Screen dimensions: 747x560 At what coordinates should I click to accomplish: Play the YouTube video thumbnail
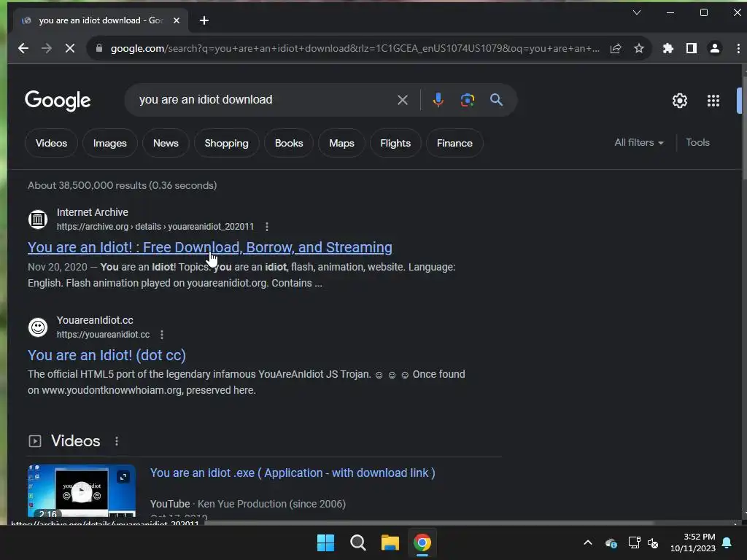tap(82, 491)
